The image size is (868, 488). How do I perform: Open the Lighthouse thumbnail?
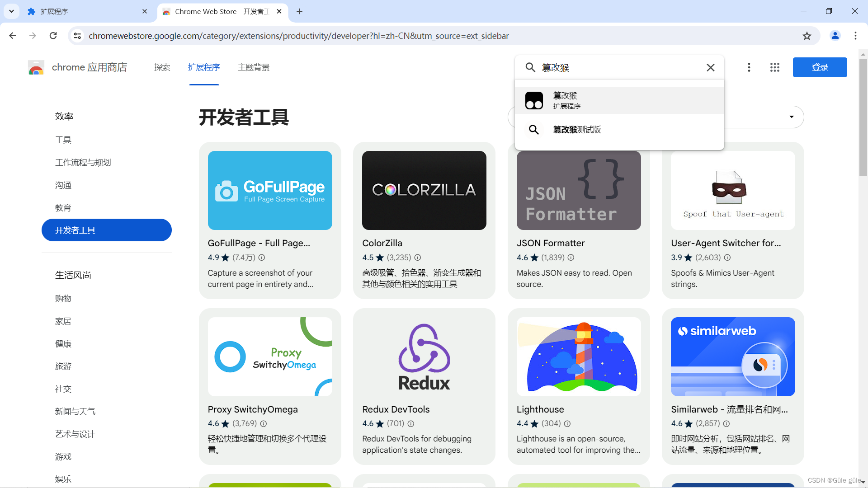pyautogui.click(x=579, y=357)
